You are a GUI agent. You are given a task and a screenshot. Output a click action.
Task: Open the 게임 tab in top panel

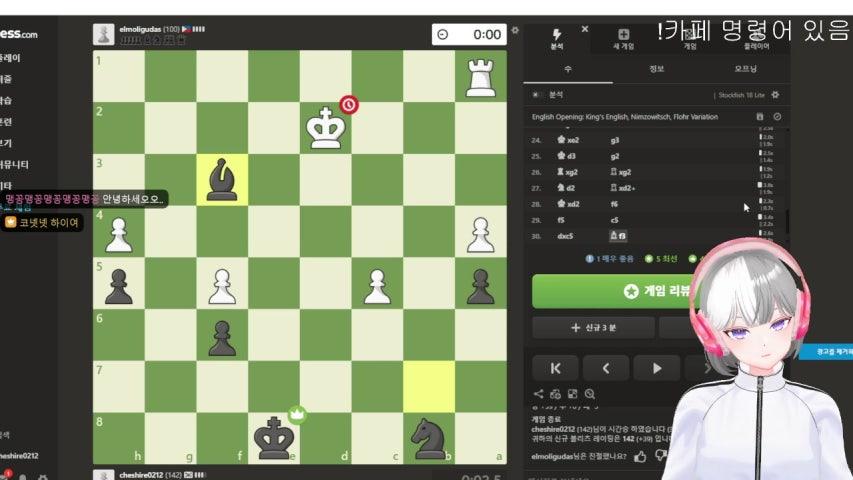(690, 39)
